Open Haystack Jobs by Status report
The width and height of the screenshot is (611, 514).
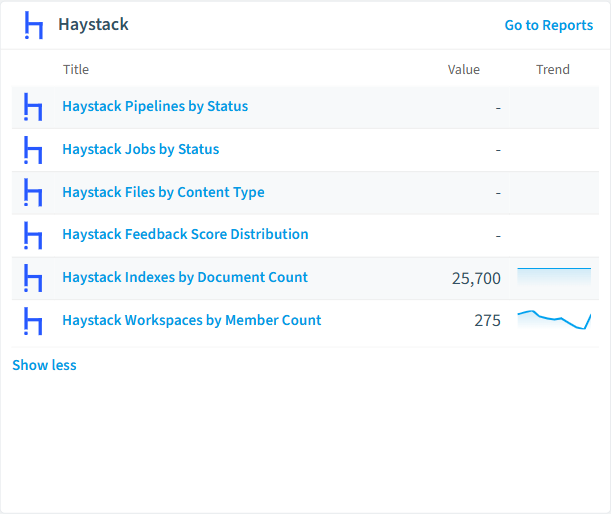(141, 149)
